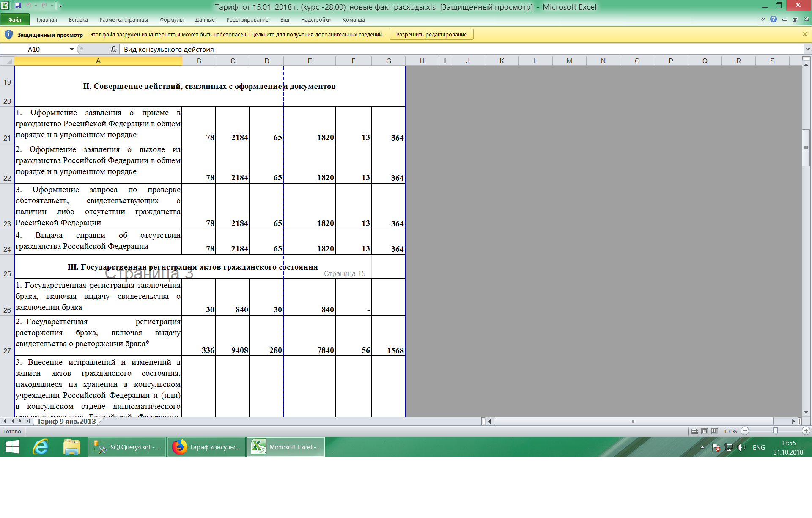
Task: Switch to Page Break Preview view
Action: coord(714,431)
